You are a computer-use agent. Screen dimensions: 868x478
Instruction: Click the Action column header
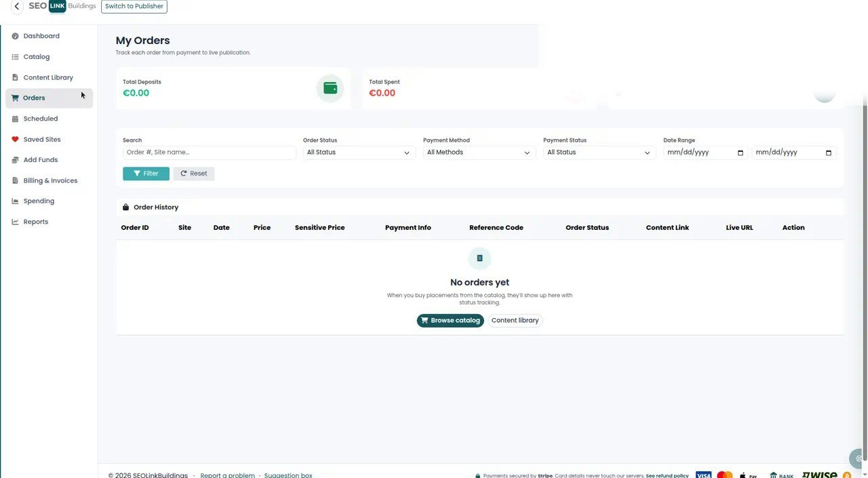(x=793, y=228)
